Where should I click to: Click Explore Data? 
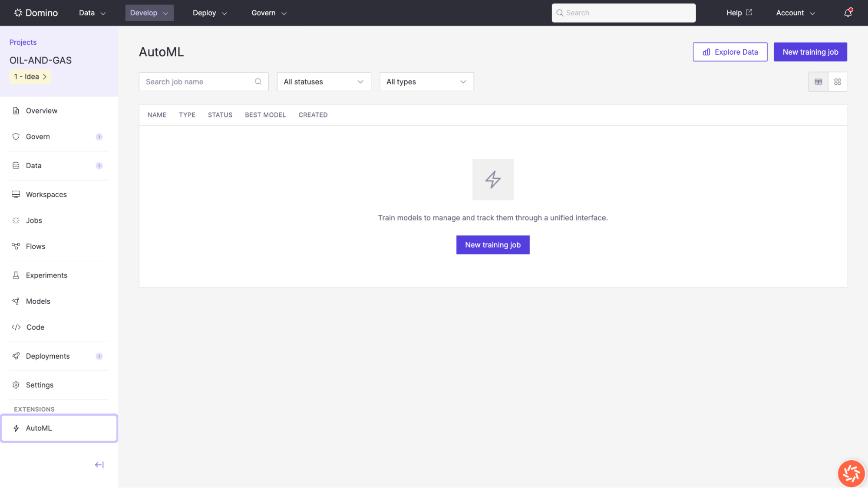click(x=730, y=52)
